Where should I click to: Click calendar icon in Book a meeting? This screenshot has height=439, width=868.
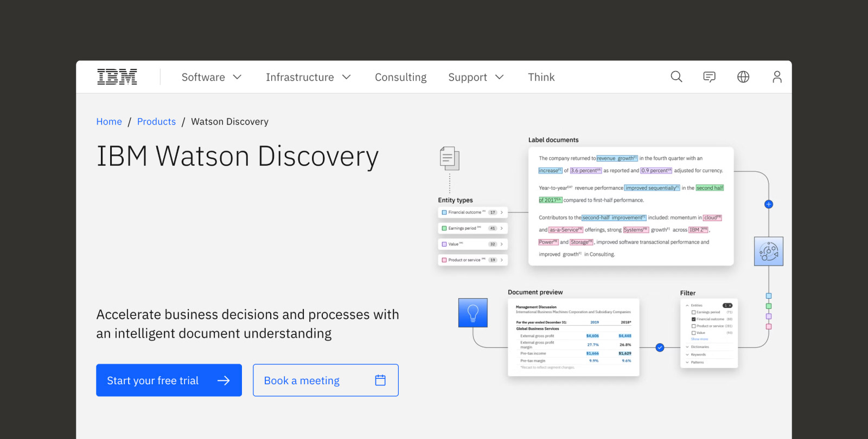(380, 380)
